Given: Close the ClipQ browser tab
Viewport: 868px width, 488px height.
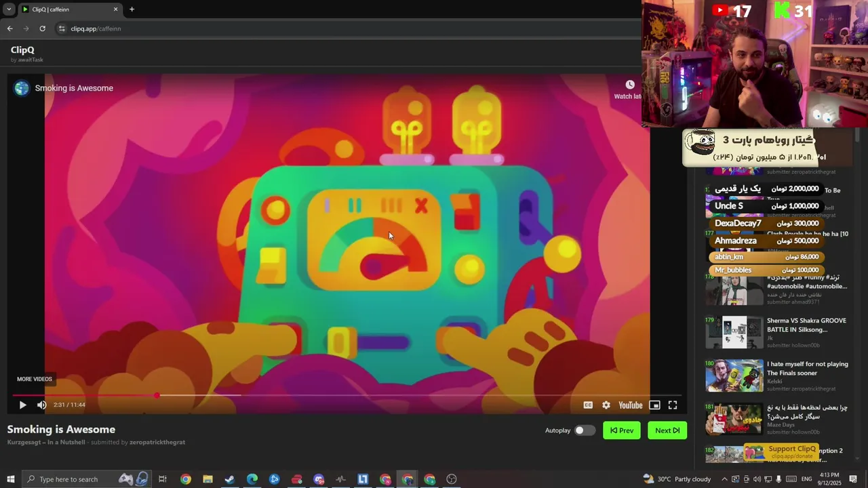Looking at the screenshot, I should [115, 9].
